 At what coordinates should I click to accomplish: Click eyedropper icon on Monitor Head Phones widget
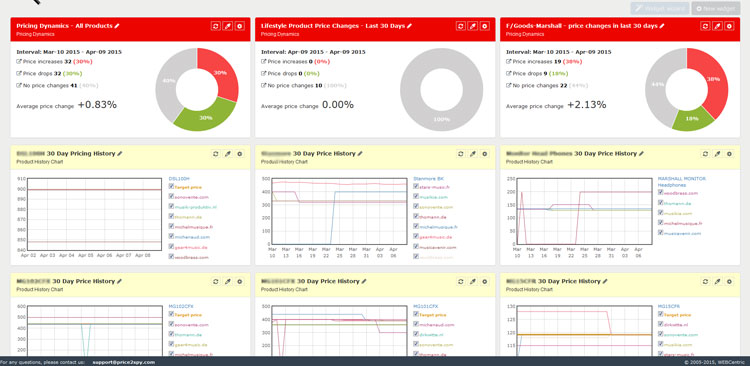717,154
